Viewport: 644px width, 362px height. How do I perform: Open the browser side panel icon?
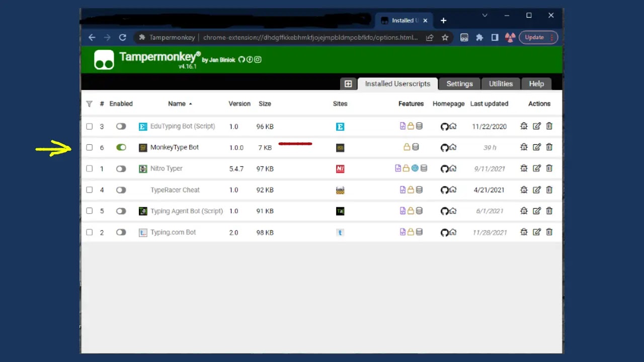(x=495, y=37)
